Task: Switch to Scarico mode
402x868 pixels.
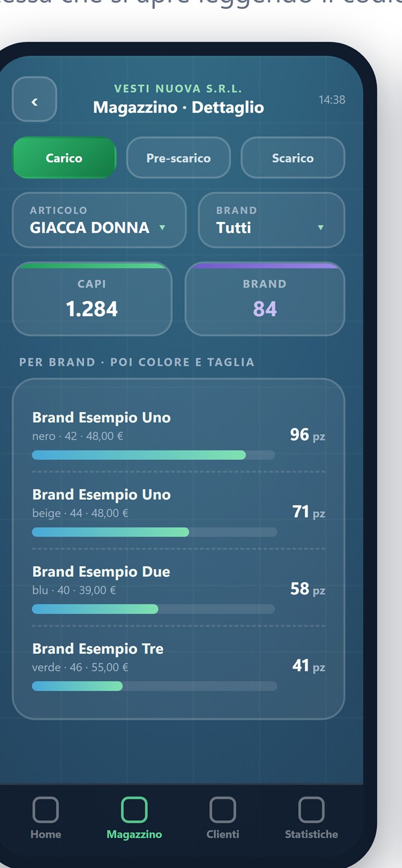Action: tap(293, 158)
